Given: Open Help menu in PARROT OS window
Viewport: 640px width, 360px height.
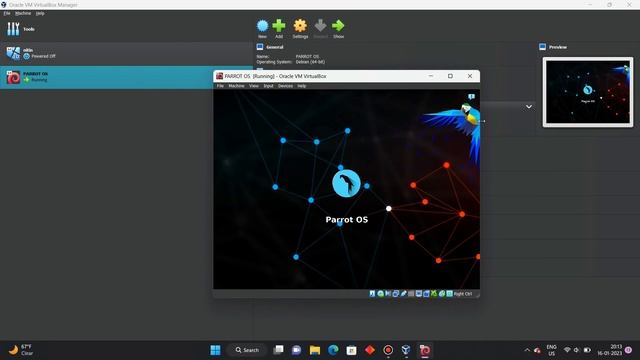Looking at the screenshot, I should [x=302, y=86].
